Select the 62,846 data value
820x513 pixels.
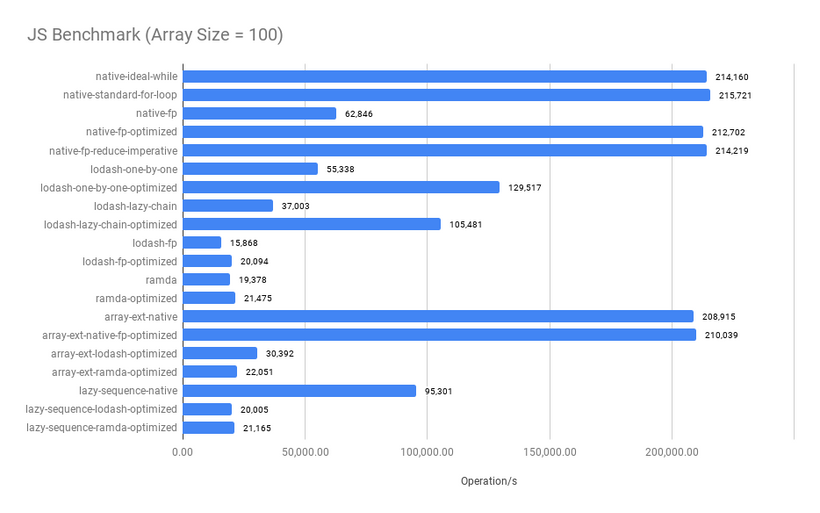[x=359, y=114]
